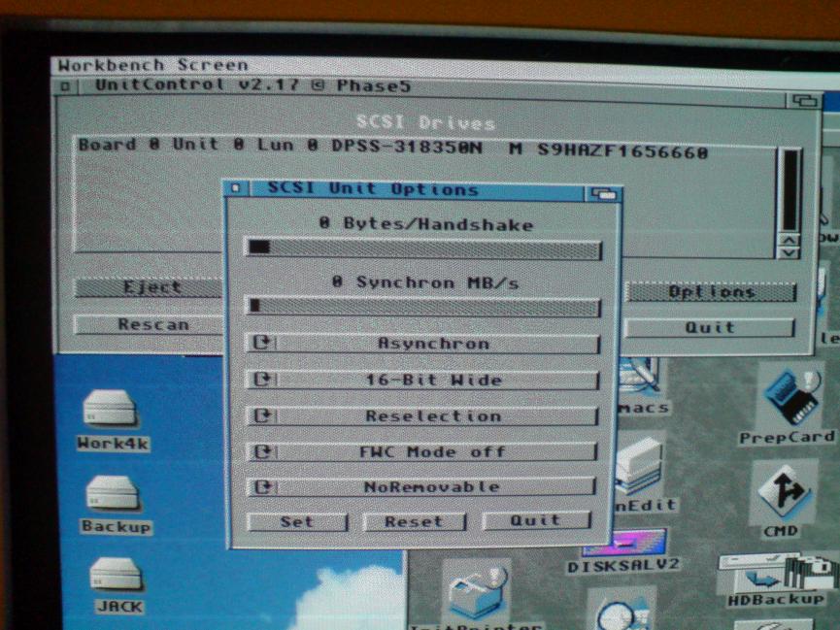The height and width of the screenshot is (630, 840).
Task: Click the Bytes/Handshake slider
Action: point(422,249)
